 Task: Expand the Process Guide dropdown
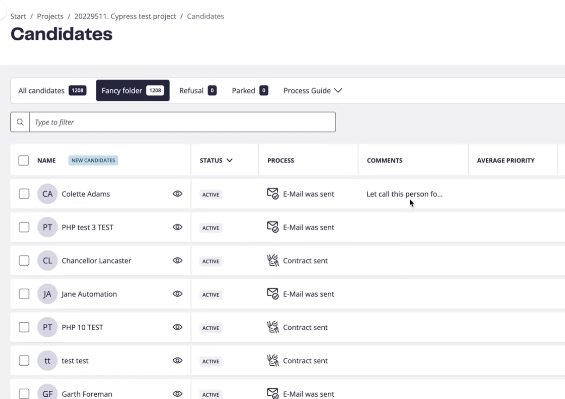coord(312,90)
